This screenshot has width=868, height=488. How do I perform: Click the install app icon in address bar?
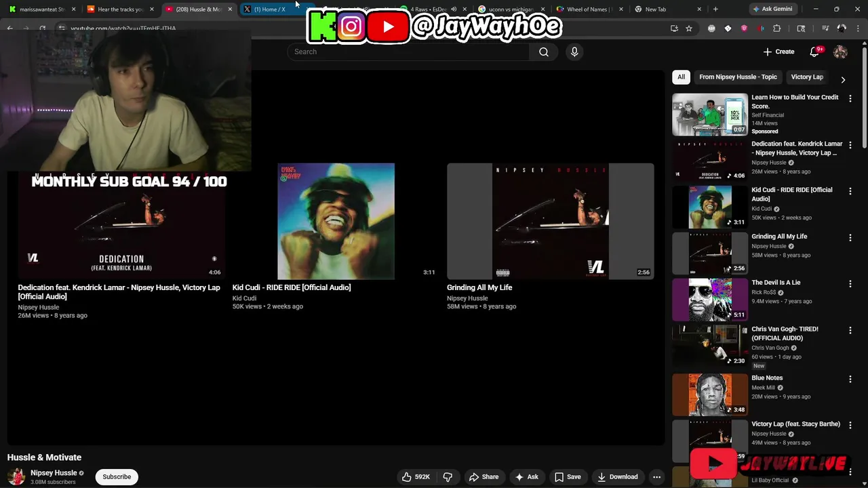click(x=674, y=28)
